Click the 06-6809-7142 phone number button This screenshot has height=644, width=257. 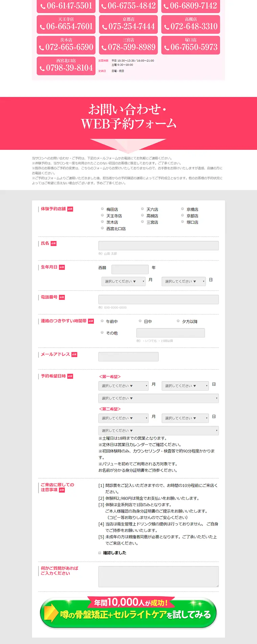tap(190, 6)
